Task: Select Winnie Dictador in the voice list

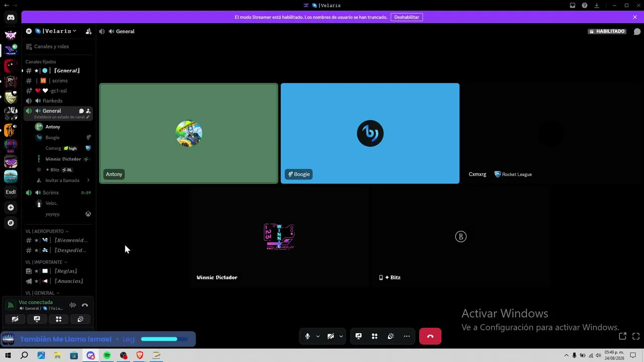Action: 63,159
